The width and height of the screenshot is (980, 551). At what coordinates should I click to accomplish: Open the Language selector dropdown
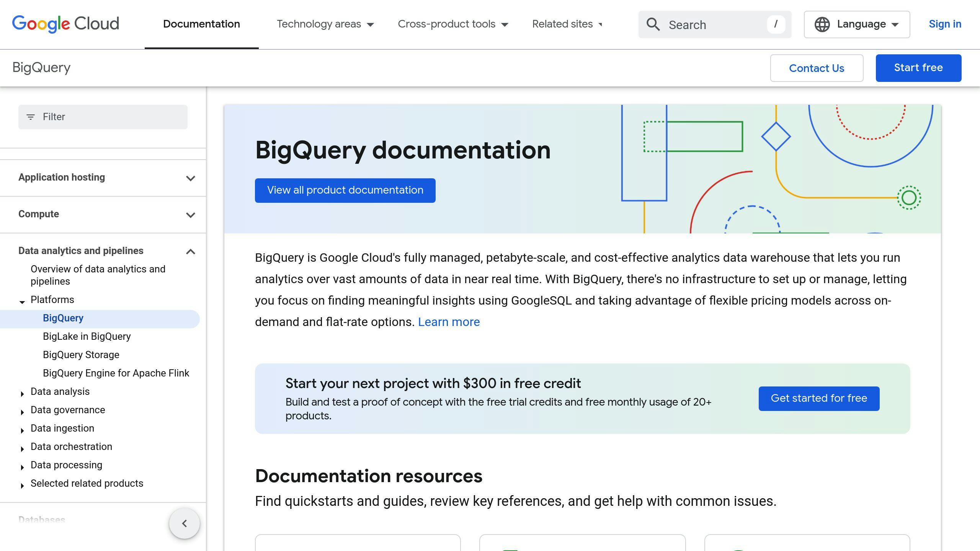coord(857,24)
